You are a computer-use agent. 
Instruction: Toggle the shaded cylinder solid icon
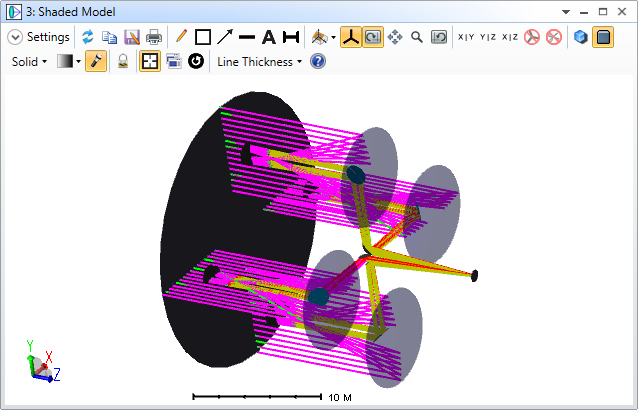click(x=603, y=37)
